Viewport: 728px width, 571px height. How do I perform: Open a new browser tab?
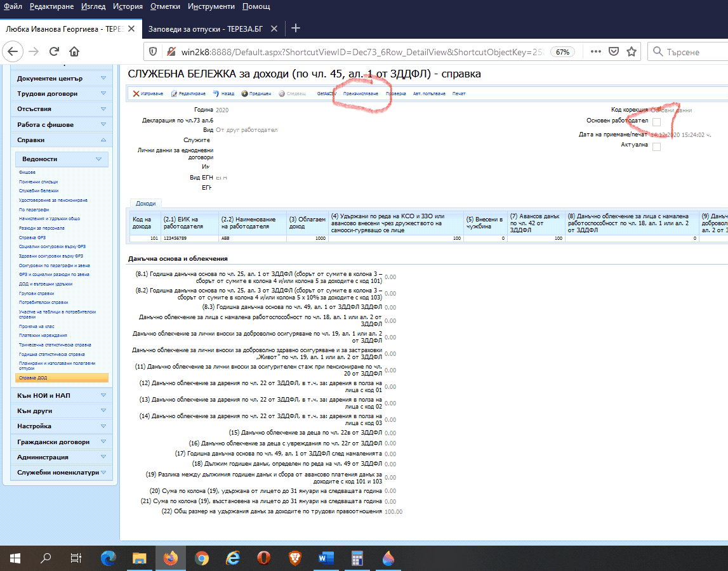pyautogui.click(x=296, y=29)
